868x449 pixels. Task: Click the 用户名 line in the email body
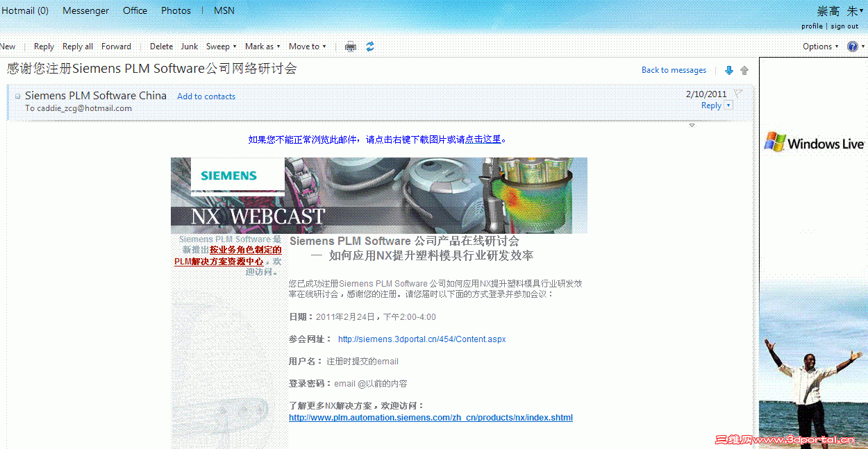pyautogui.click(x=344, y=362)
